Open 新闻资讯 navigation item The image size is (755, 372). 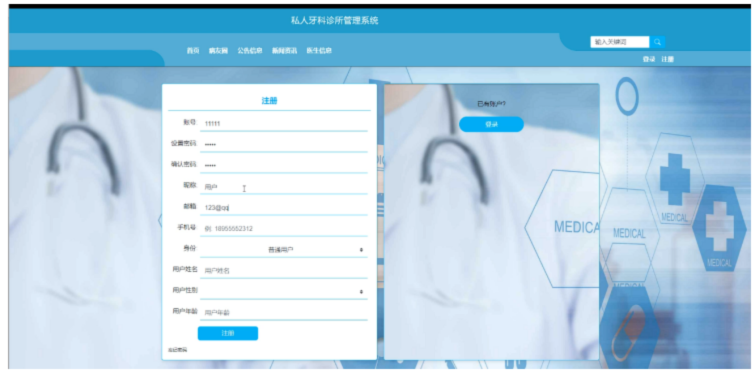285,51
